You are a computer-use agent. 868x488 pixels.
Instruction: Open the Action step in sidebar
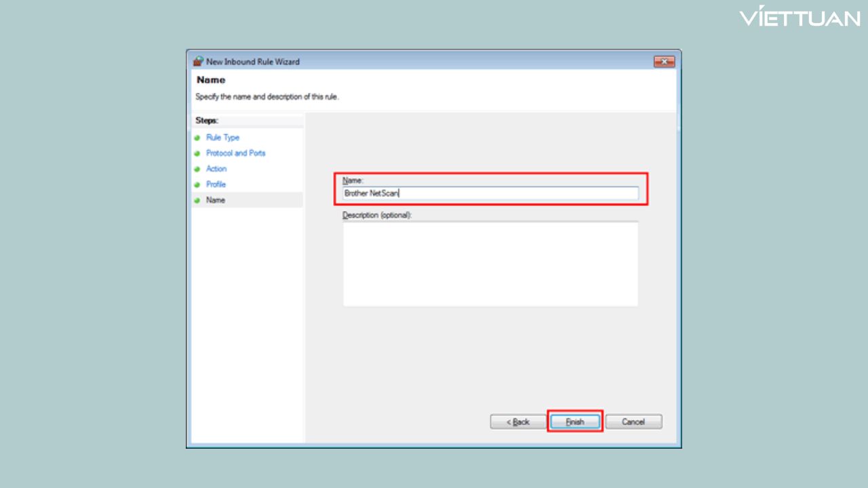216,169
